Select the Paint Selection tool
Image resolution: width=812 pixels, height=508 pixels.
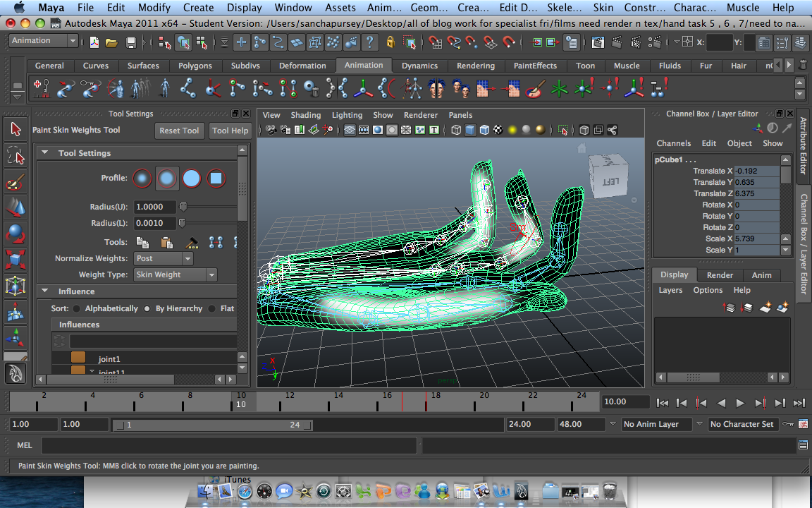(16, 183)
